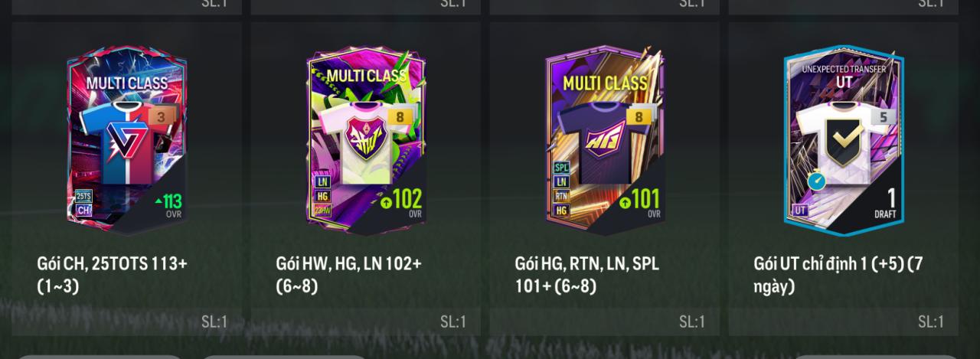Click the gold 8 tag on the 101 OVR card

pos(639,117)
